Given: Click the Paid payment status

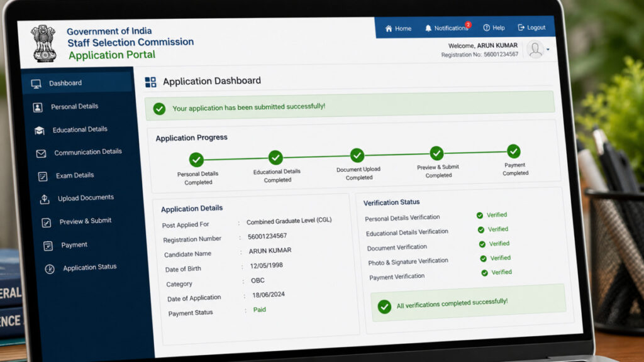Looking at the screenshot, I should pyautogui.click(x=259, y=310).
